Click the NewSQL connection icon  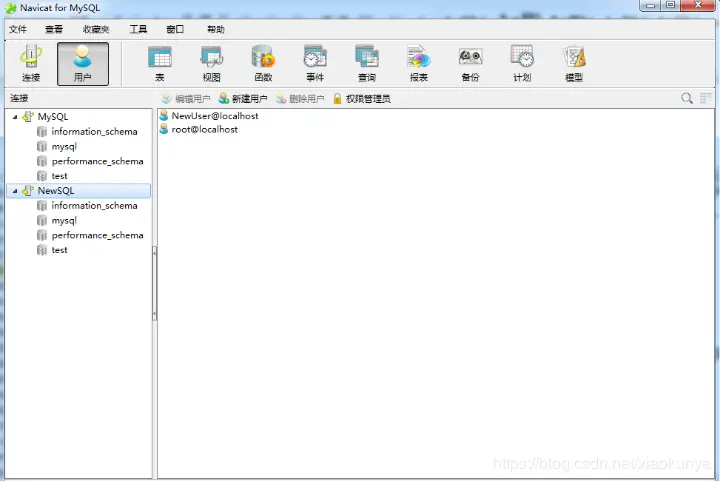point(28,191)
